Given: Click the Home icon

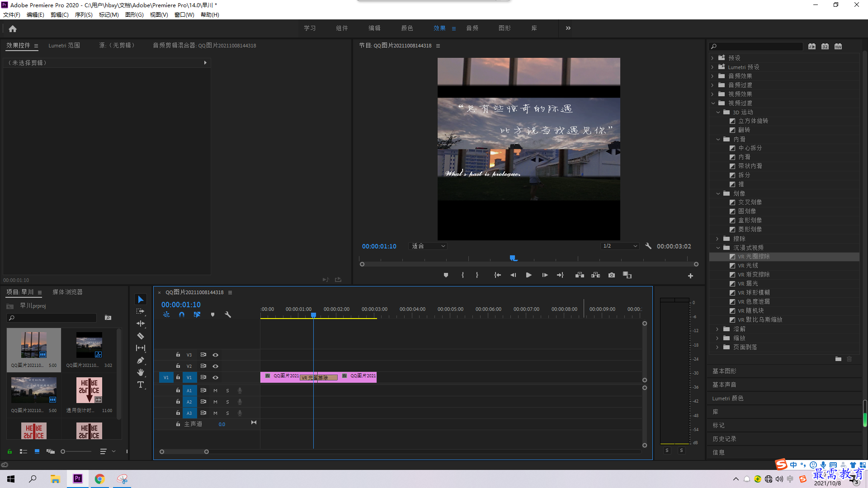Looking at the screenshot, I should coord(13,28).
